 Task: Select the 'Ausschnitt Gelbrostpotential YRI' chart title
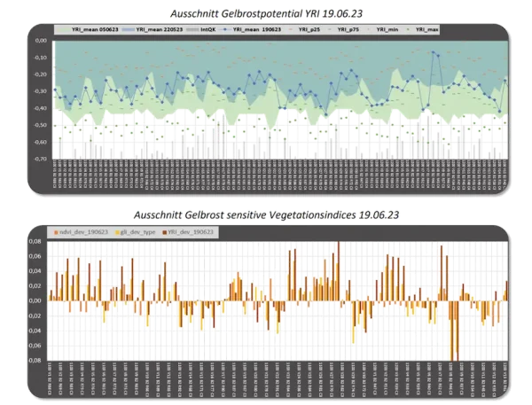[266, 10]
